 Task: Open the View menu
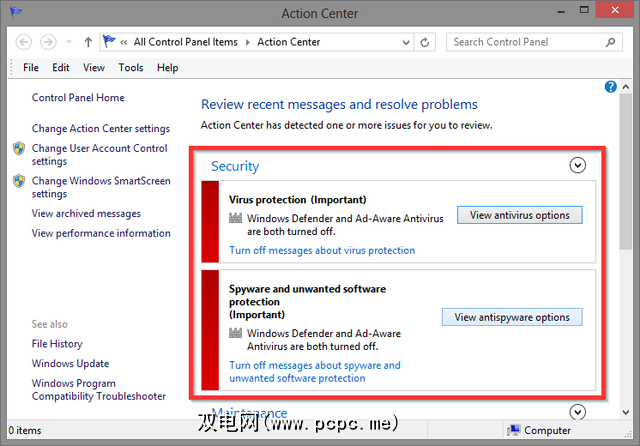point(93,68)
